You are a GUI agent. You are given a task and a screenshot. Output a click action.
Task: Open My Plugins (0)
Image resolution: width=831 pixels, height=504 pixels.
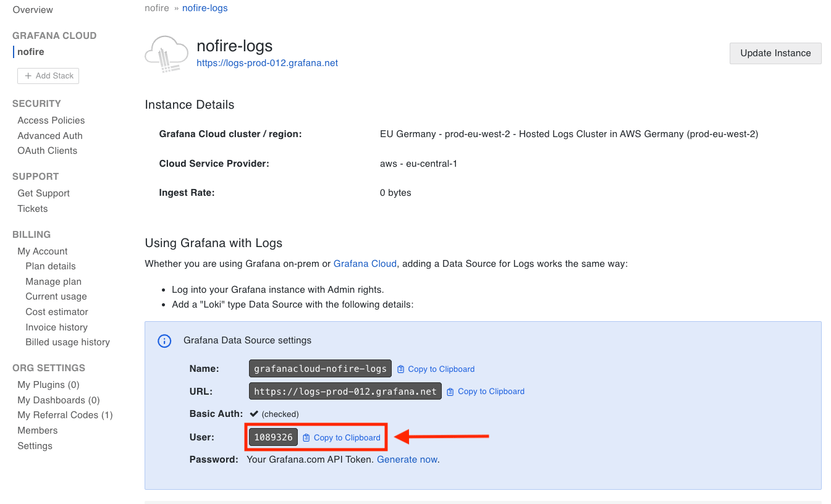[49, 385]
